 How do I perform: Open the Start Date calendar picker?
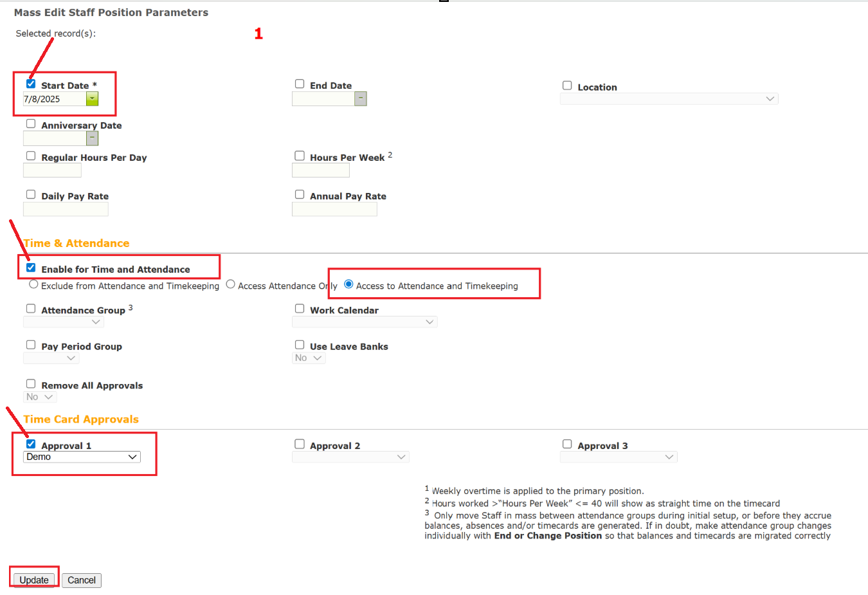pos(92,99)
